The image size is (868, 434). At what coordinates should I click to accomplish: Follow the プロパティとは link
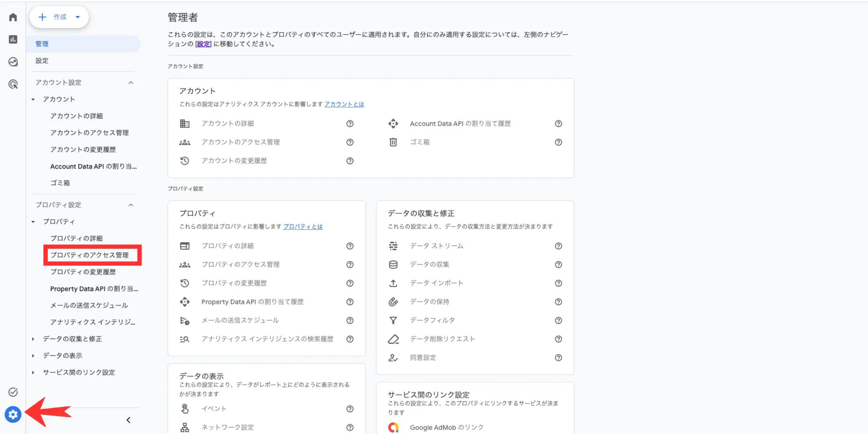point(303,227)
